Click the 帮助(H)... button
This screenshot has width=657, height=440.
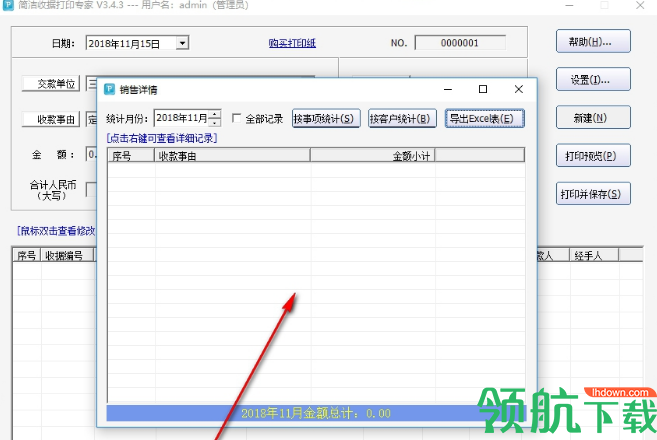tap(593, 41)
